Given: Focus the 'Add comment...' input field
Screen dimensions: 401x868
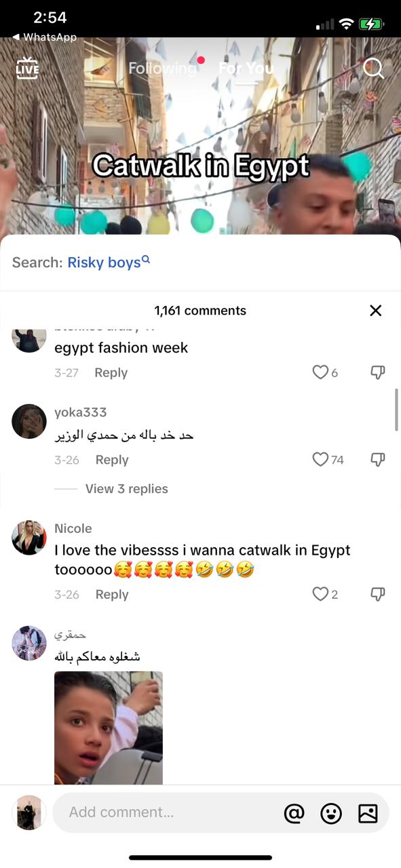Looking at the screenshot, I should (166, 812).
